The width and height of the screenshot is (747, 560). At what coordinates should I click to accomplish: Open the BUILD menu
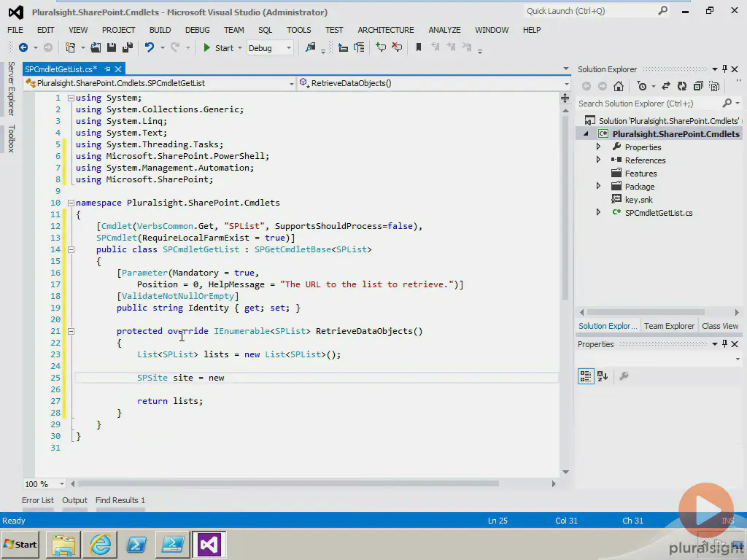160,30
